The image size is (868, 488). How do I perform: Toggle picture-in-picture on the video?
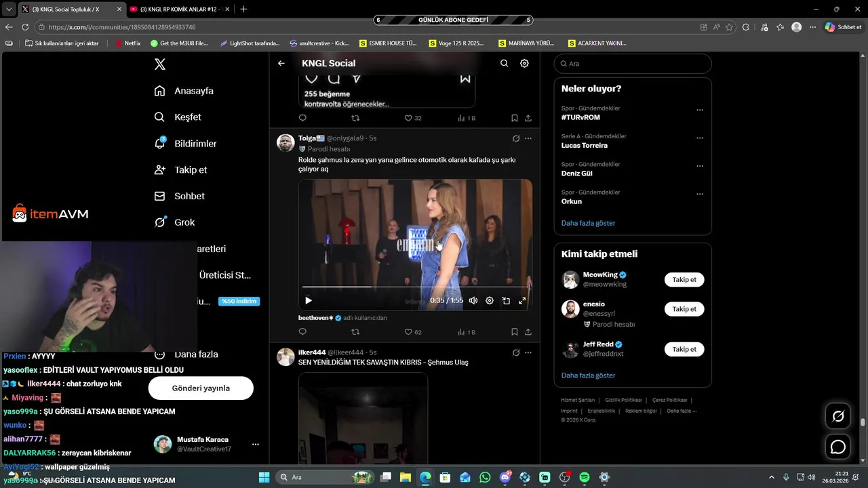coord(506,300)
